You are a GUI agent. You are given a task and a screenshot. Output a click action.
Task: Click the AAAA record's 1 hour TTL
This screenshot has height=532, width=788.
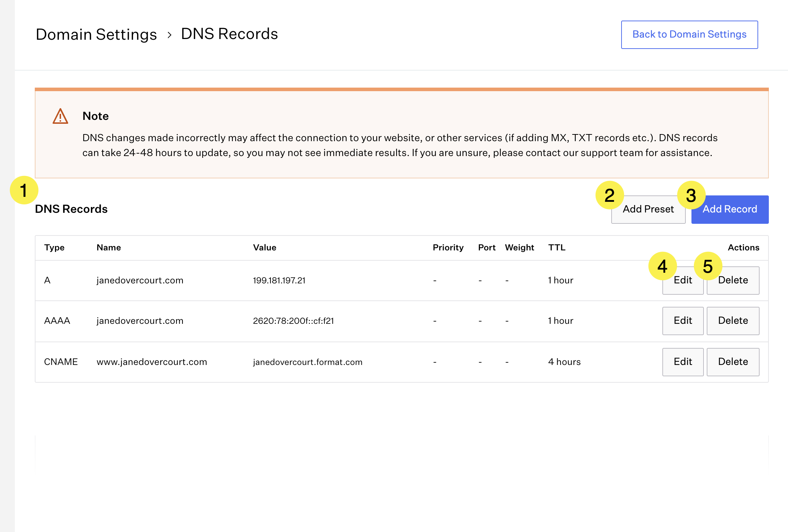tap(560, 321)
